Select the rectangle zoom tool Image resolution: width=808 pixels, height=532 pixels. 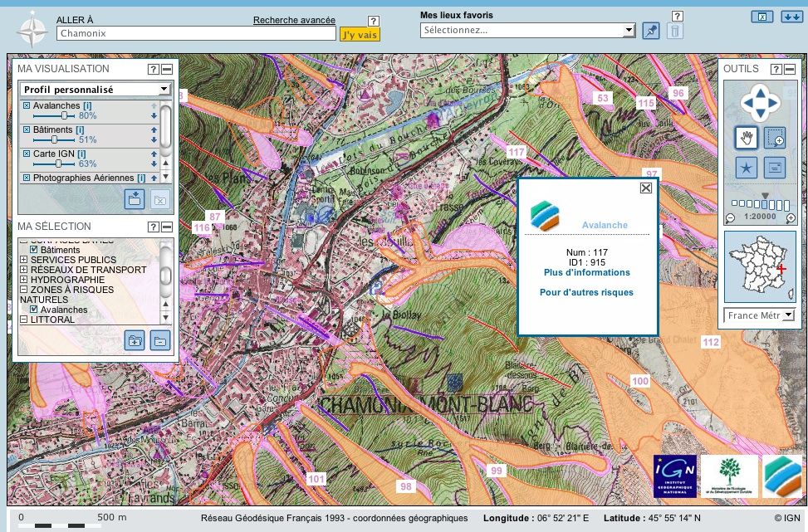[x=774, y=138]
